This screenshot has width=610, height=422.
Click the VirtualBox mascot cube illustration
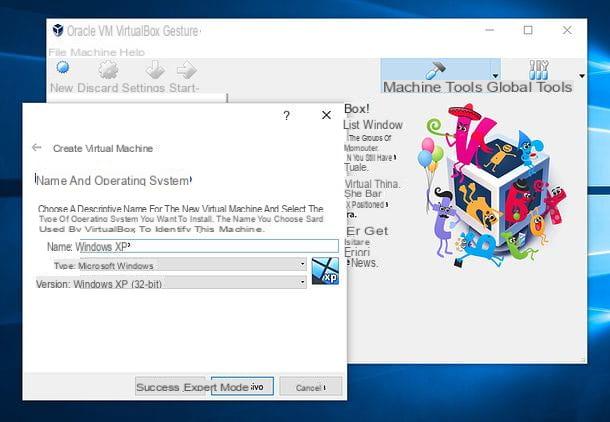tap(492, 186)
